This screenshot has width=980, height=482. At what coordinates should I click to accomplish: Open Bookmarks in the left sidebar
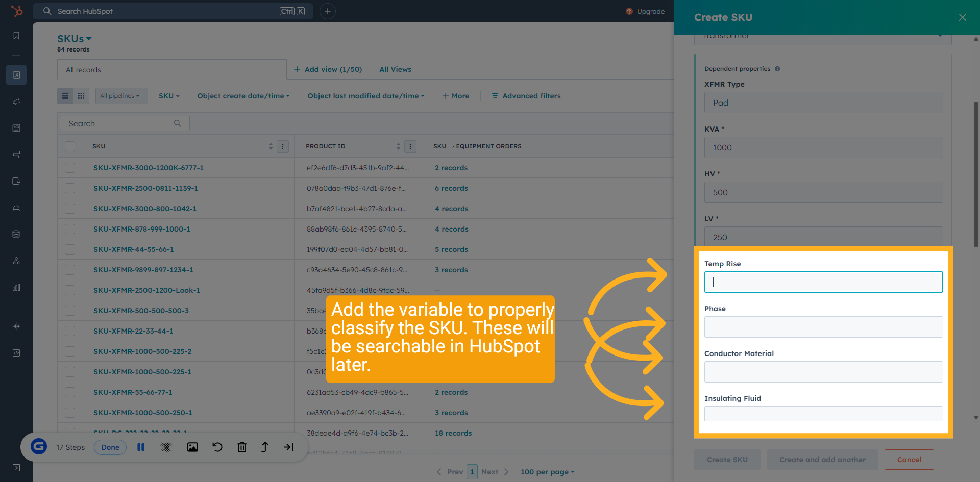pos(16,36)
